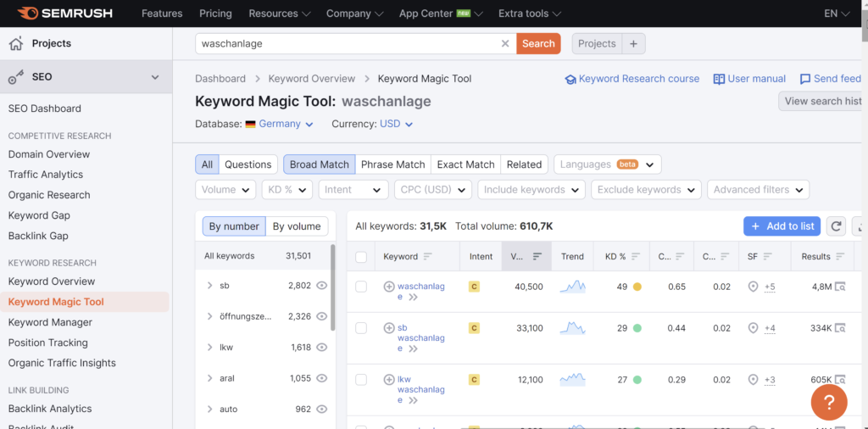Change the USD currency dropdown
The image size is (868, 429).
click(x=397, y=124)
